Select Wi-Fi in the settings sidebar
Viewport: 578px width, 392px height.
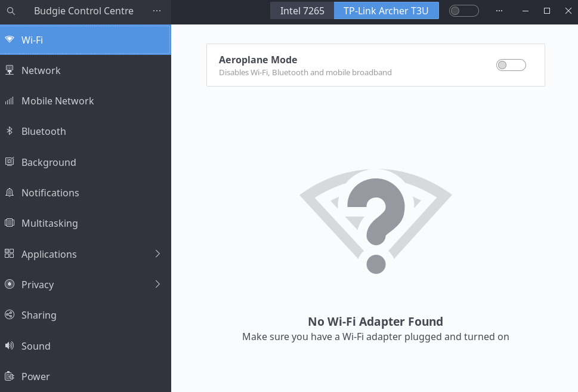pos(85,40)
